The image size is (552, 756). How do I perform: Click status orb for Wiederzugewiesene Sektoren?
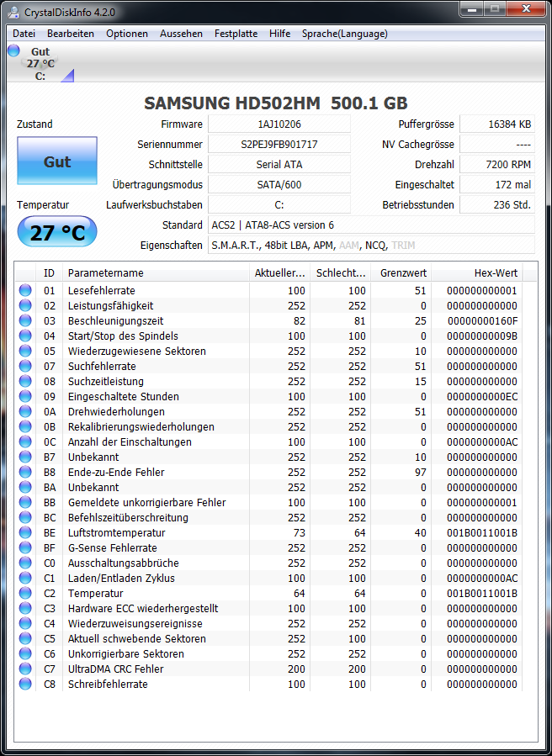coord(25,351)
